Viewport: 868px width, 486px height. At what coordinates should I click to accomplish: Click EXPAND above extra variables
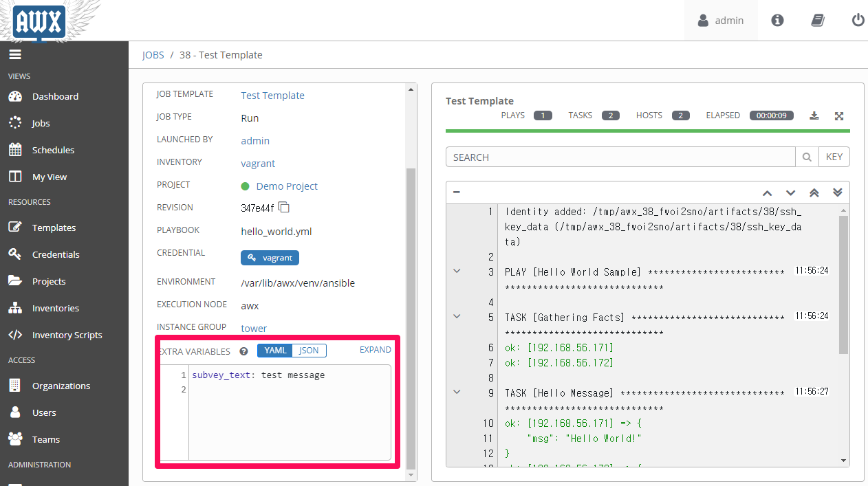pos(375,350)
